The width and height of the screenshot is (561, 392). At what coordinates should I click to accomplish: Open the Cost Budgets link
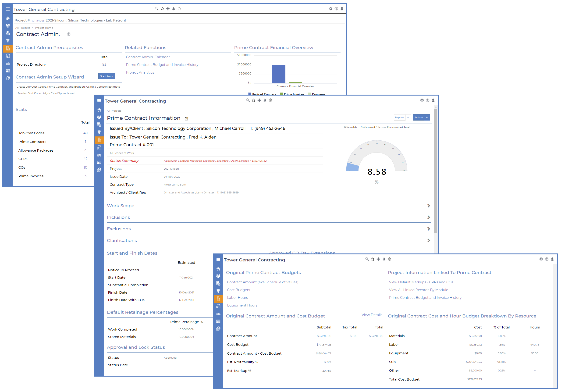tap(238, 290)
